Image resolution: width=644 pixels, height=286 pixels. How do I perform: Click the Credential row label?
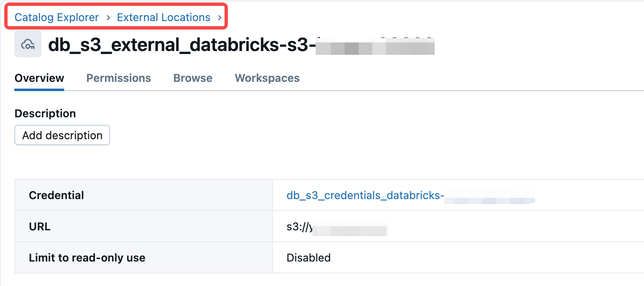coord(56,195)
